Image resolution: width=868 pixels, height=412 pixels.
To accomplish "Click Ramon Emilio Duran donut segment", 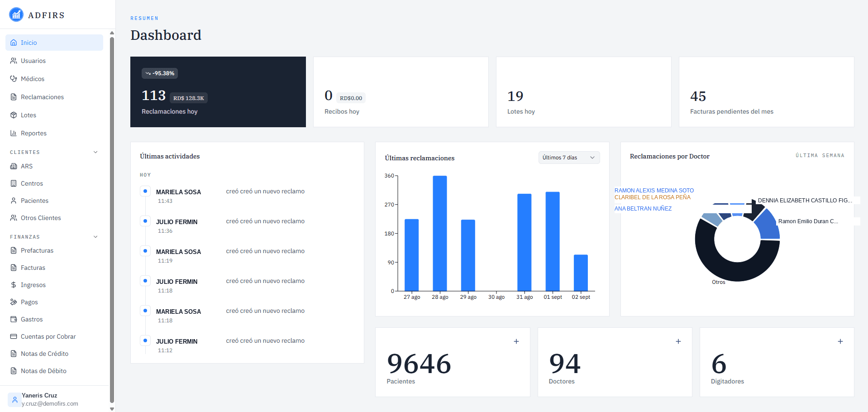I will (769, 225).
